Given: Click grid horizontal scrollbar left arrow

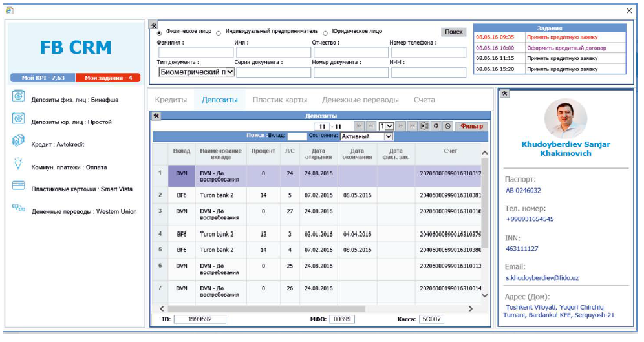Looking at the screenshot, I should (x=162, y=309).
